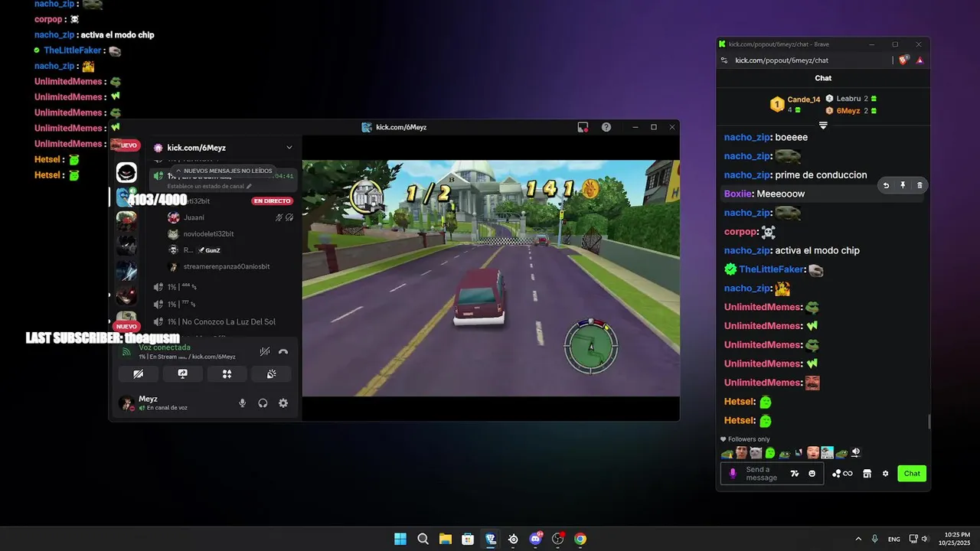Open File Explorer from the taskbar
The height and width of the screenshot is (551, 980).
click(x=445, y=539)
